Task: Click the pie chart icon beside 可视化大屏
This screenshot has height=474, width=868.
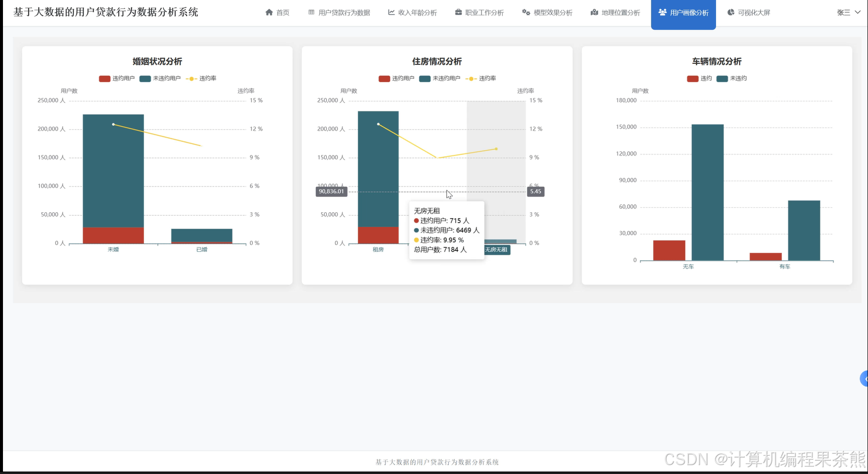Action: (731, 12)
